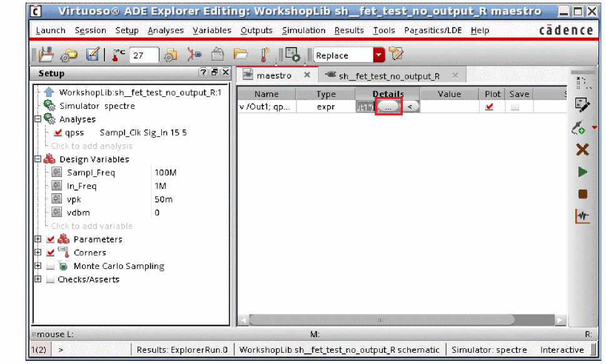
Task: Close the maestro tab
Action: coord(307,75)
